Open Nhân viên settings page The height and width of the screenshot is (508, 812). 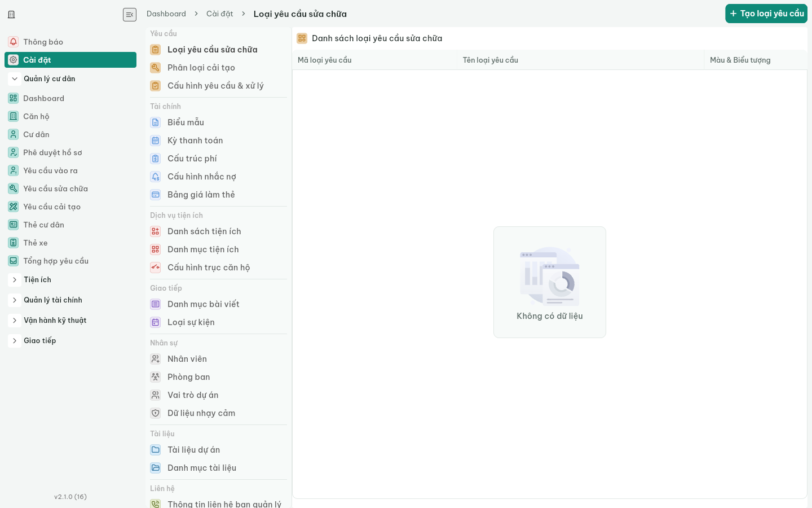click(218, 359)
